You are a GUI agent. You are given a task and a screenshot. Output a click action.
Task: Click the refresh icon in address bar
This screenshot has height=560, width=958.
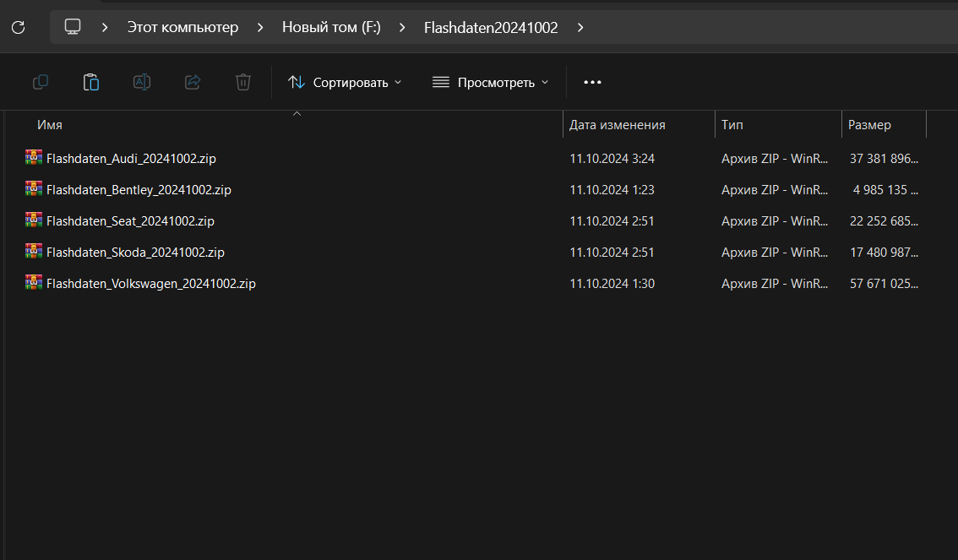click(18, 27)
